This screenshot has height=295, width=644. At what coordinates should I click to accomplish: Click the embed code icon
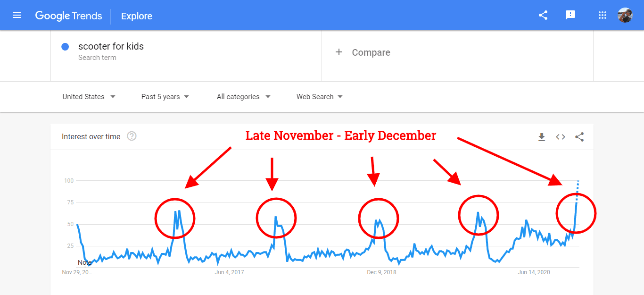click(561, 137)
